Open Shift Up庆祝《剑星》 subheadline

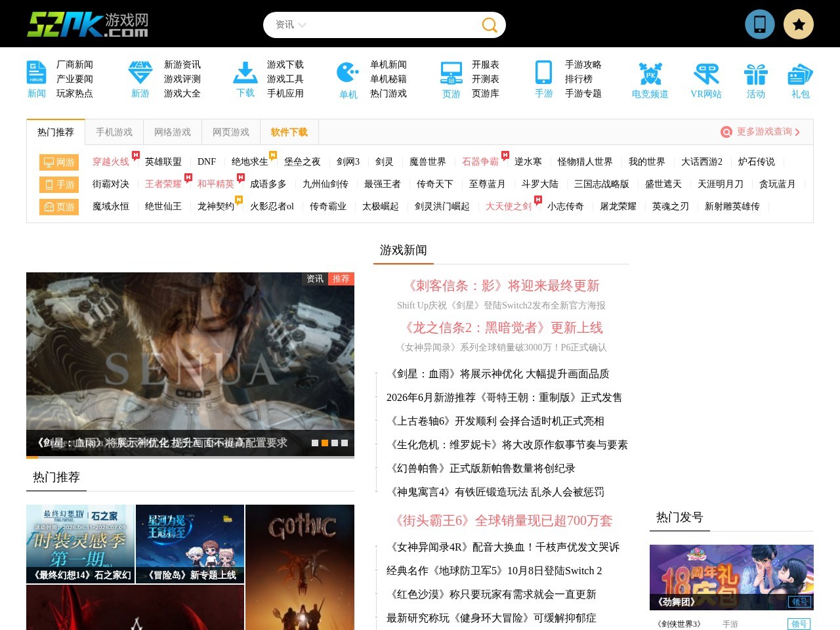coord(501,305)
